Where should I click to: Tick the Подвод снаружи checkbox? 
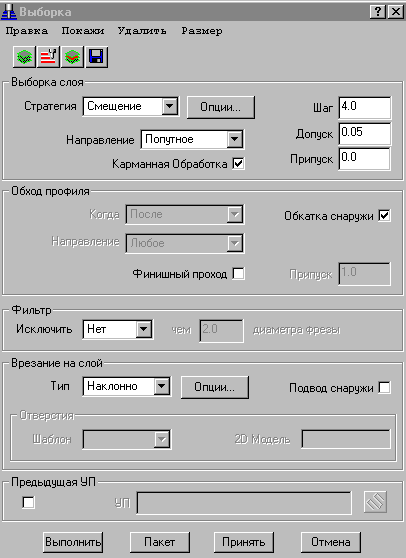click(384, 387)
